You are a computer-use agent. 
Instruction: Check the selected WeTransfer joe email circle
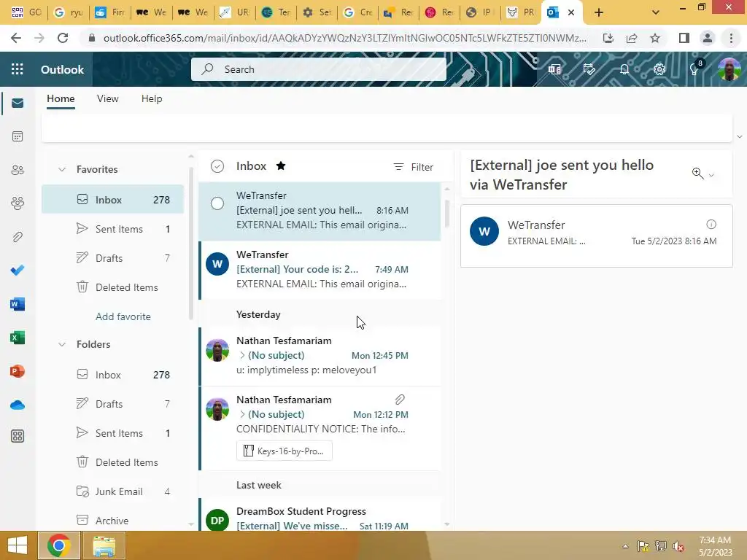[217, 203]
